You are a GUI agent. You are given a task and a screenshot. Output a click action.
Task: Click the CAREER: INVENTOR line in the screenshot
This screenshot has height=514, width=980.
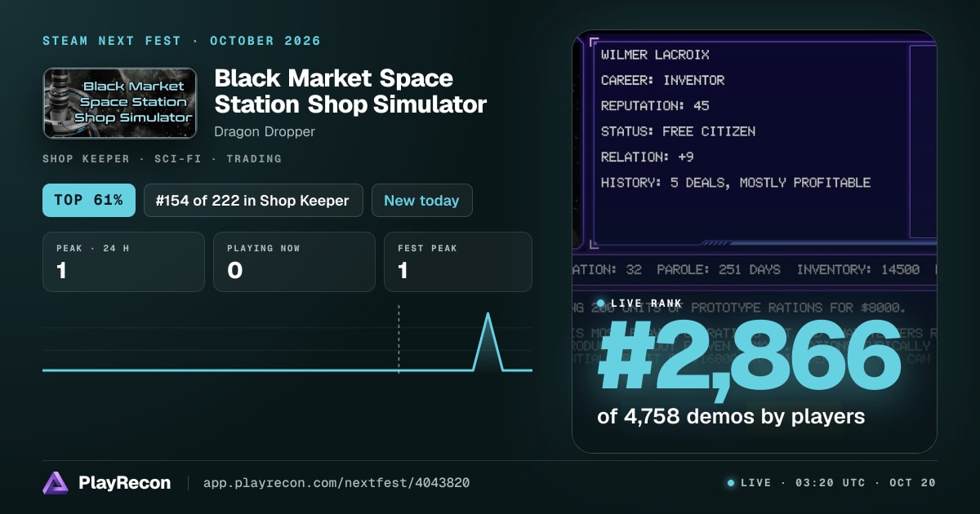pyautogui.click(x=662, y=80)
